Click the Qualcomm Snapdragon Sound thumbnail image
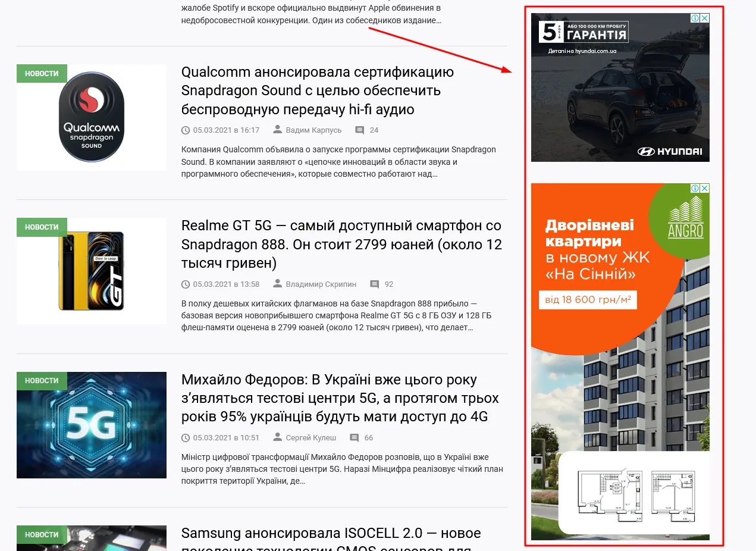Image resolution: width=756 pixels, height=551 pixels. (x=92, y=117)
